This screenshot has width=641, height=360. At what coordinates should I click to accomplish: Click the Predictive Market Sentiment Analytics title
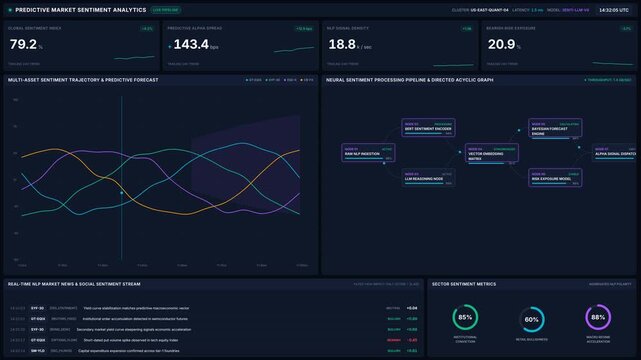81,10
